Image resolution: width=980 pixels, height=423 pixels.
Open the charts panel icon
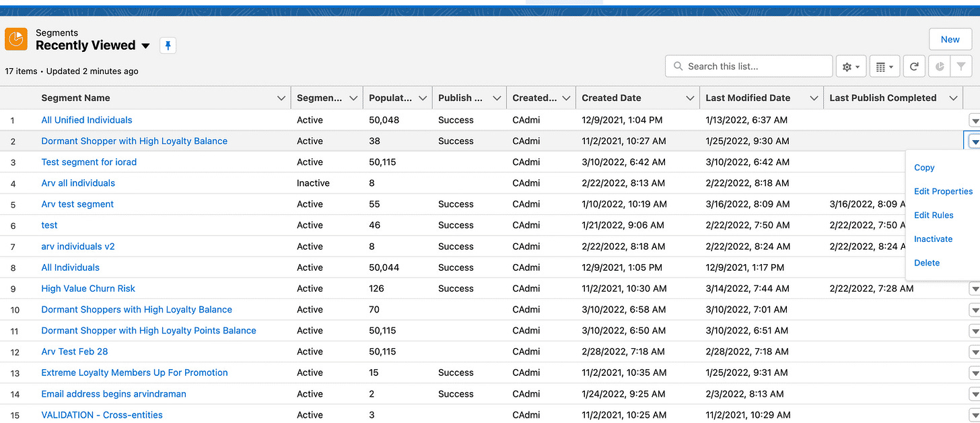pos(939,66)
